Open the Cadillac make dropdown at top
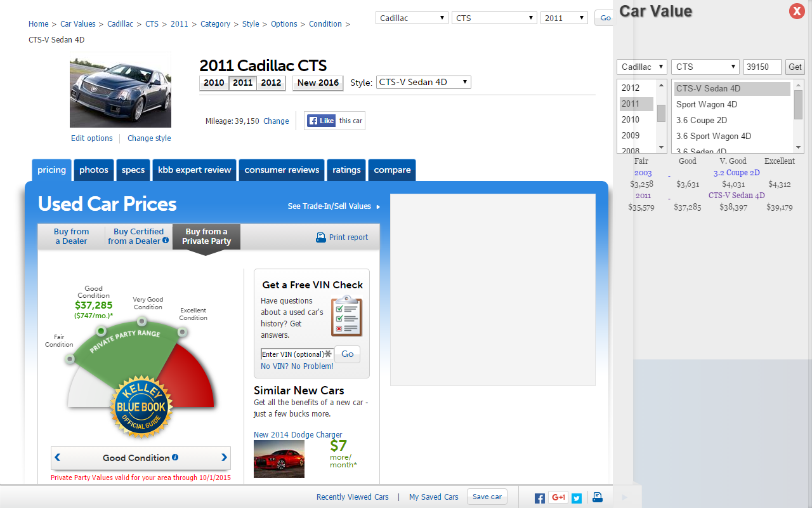This screenshot has width=812, height=508. [411, 17]
